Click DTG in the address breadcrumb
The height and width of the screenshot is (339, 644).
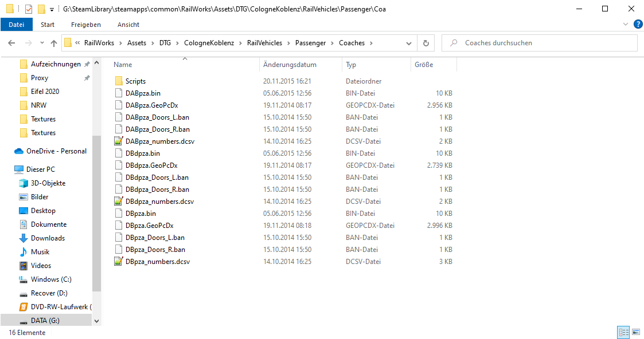point(165,42)
